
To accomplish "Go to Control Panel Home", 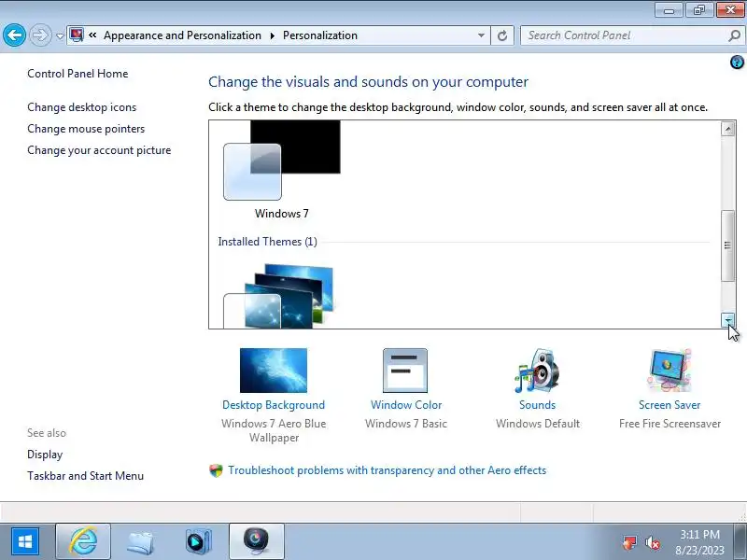I will click(78, 74).
